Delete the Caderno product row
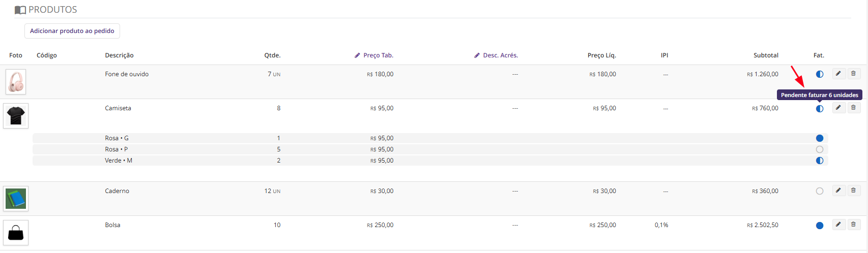This screenshot has height=253, width=868. point(854,191)
